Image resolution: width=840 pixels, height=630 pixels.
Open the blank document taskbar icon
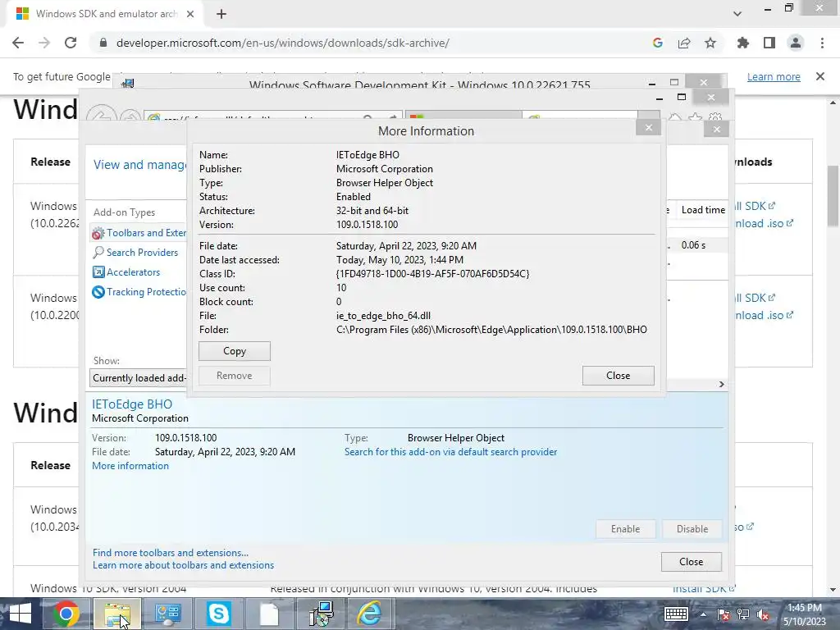[x=269, y=614]
